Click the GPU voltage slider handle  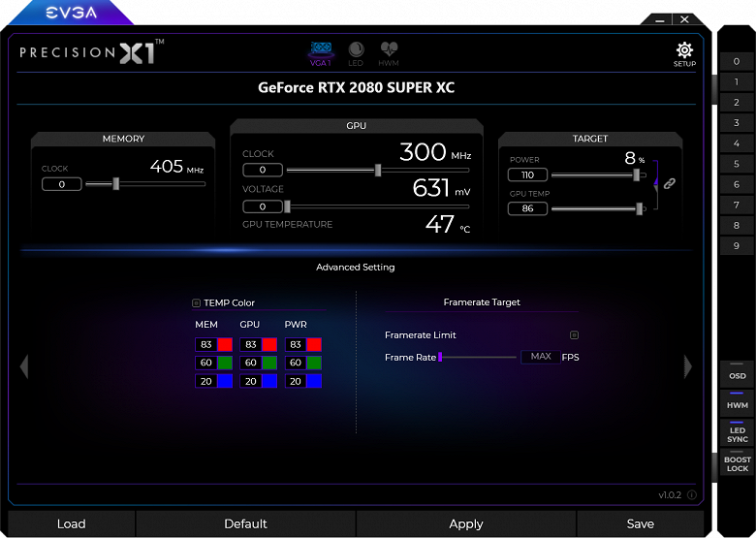click(x=287, y=206)
